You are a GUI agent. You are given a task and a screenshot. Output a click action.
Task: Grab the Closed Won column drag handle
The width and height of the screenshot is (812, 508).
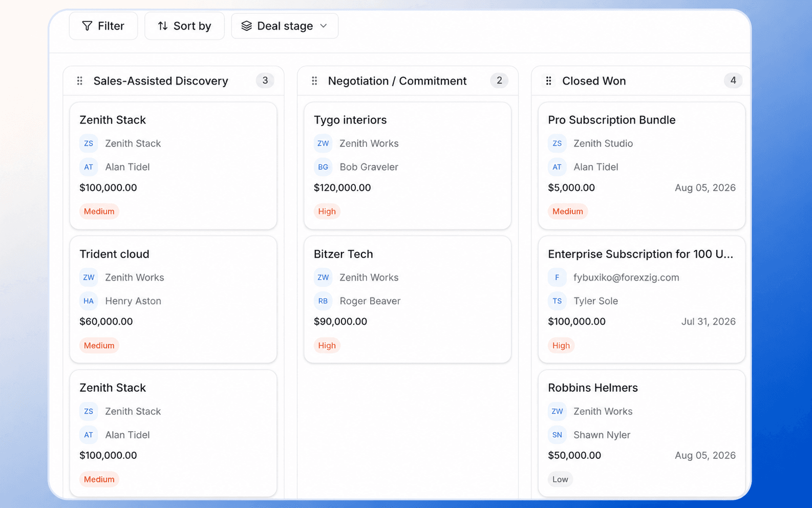point(548,81)
